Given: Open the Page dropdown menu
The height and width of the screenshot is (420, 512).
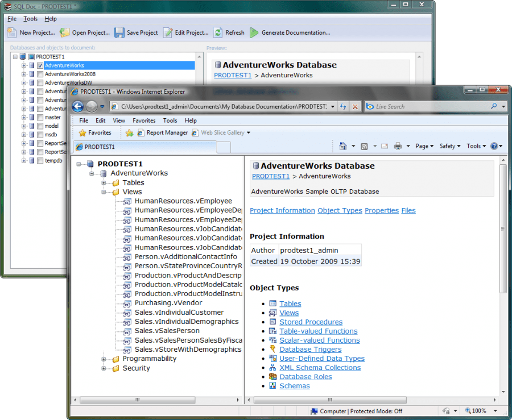Looking at the screenshot, I should pyautogui.click(x=424, y=146).
